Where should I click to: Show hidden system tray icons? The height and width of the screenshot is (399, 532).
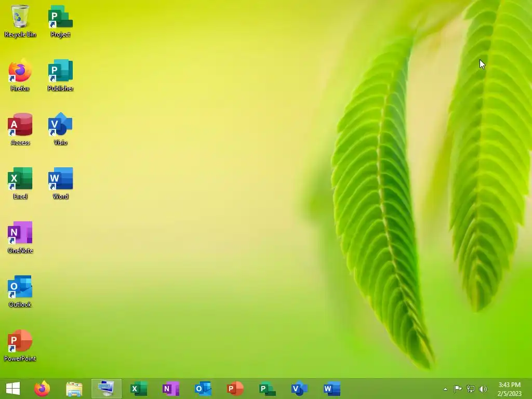445,389
